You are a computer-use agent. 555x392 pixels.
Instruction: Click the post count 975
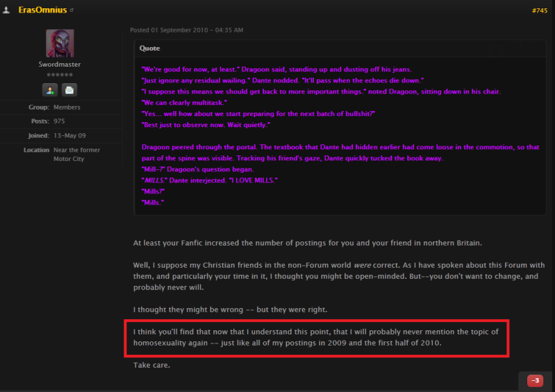pos(59,121)
